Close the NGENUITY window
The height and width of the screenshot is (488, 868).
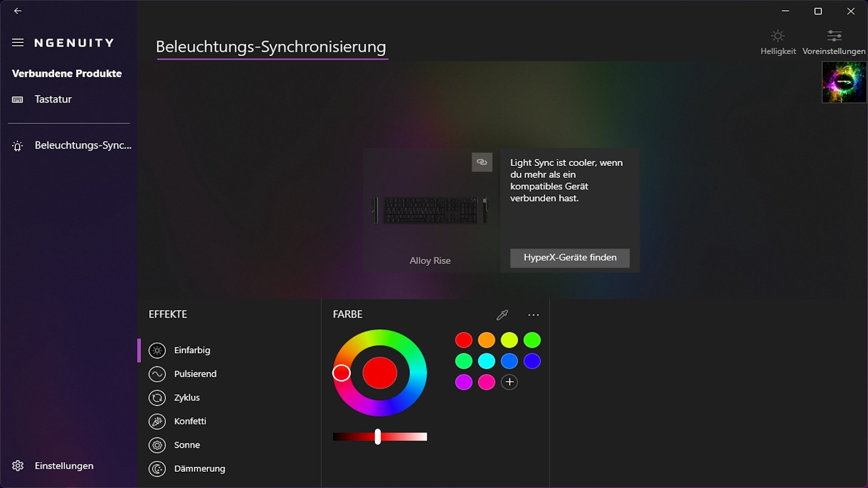(x=851, y=11)
